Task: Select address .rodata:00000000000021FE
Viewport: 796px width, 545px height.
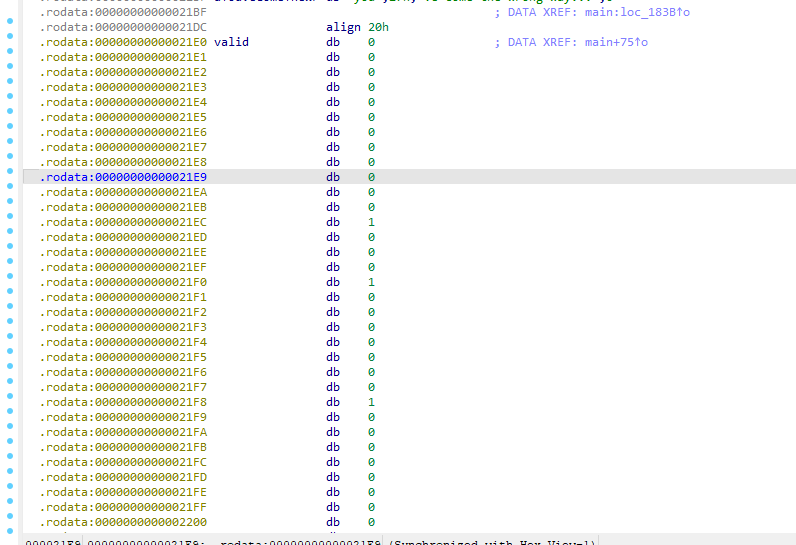Action: [x=123, y=492]
